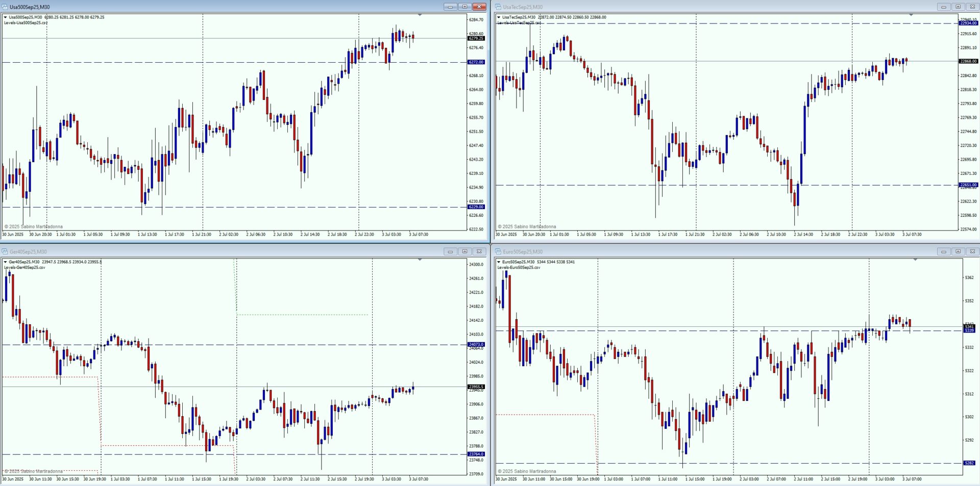Click the 6279.25 current price label
Screen dimensions: 980x486
tap(476, 38)
